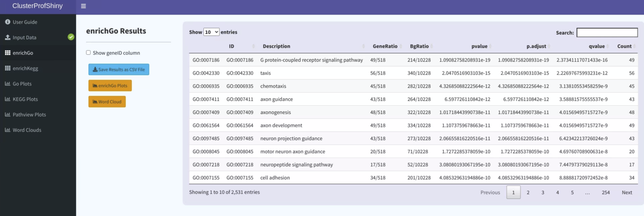The image size is (644, 216).
Task: Click 'Showing 1 to 10 of 2,531 entries'
Action: pos(224,192)
